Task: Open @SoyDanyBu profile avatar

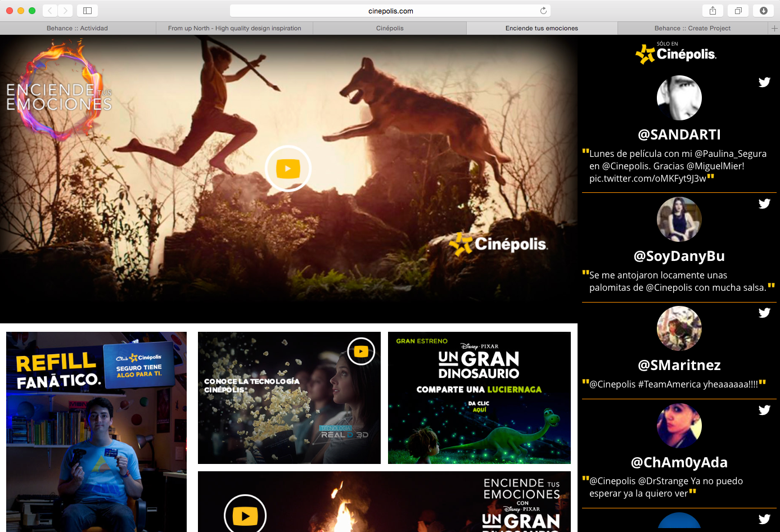Action: 679,219
